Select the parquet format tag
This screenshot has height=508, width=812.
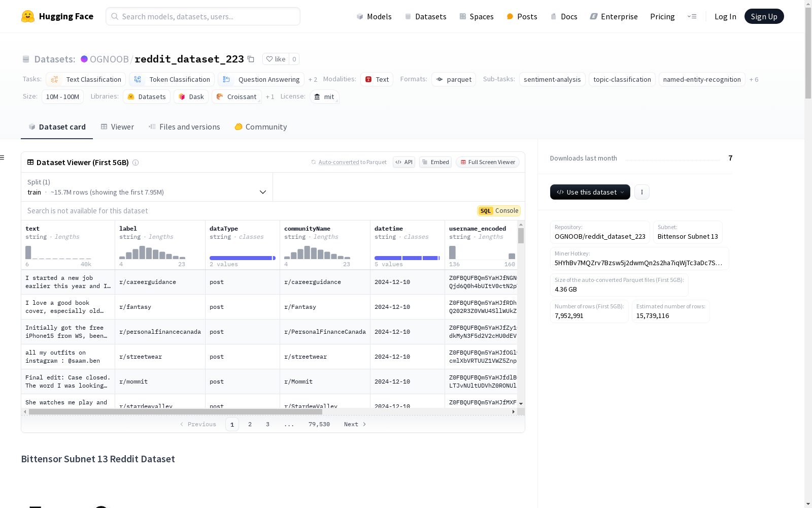pyautogui.click(x=454, y=79)
